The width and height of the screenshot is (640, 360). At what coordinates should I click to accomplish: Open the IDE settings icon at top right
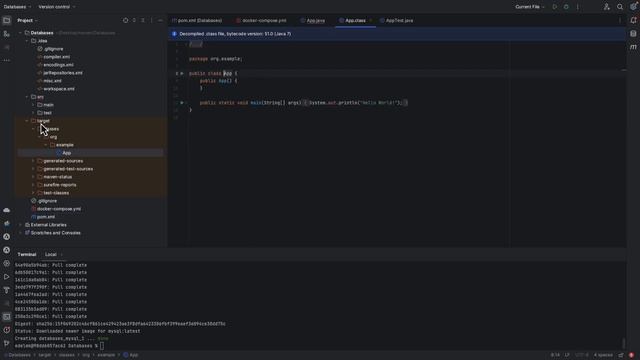(x=633, y=7)
